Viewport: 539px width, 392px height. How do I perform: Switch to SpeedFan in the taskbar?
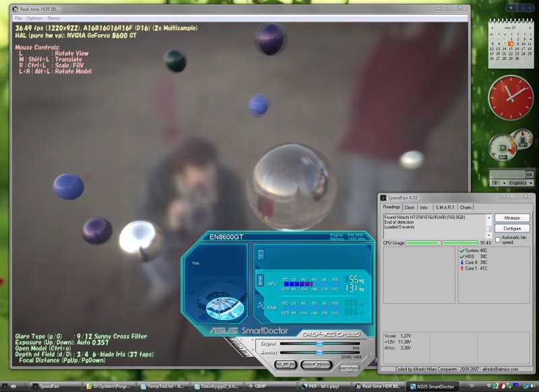click(57, 387)
